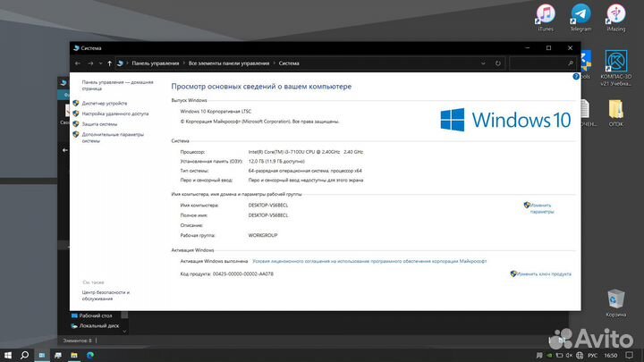This screenshot has height=362, width=644.
Task: Open the clock showing 16:50
Action: point(611,356)
